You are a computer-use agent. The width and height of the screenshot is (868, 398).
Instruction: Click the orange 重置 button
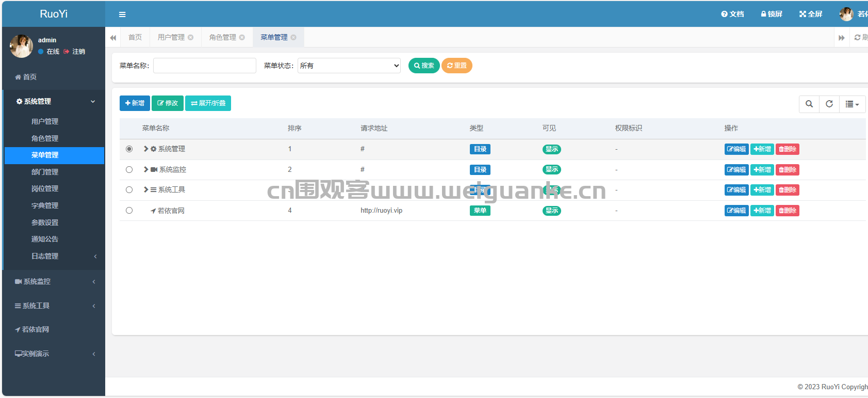click(457, 66)
